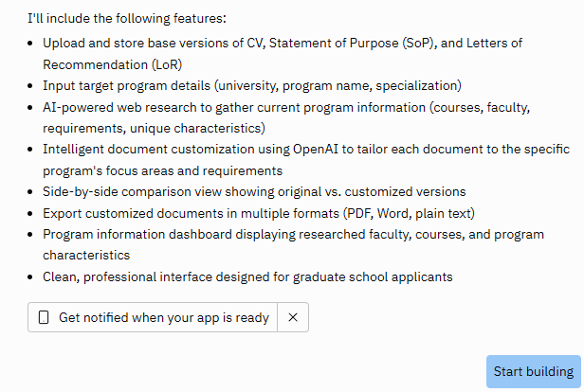Click the Intelligent document customization using OpenAI line
The height and width of the screenshot is (392, 584).
tap(306, 150)
